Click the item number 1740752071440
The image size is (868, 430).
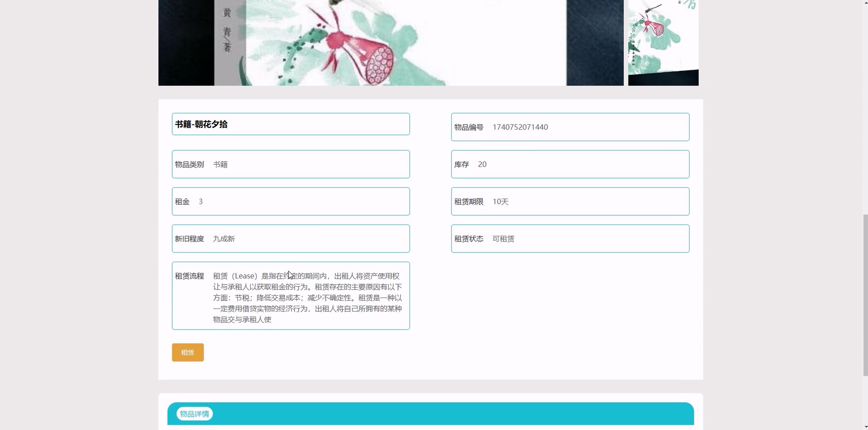click(x=520, y=127)
